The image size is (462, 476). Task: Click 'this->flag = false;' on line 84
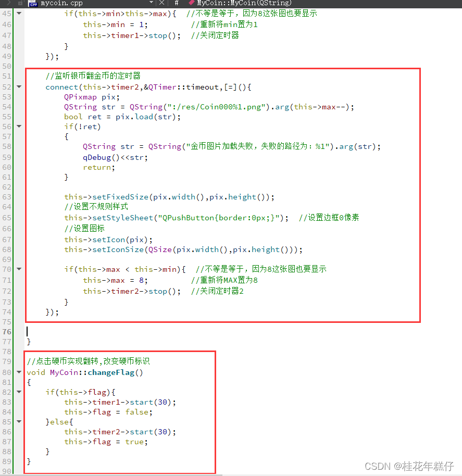tap(108, 412)
